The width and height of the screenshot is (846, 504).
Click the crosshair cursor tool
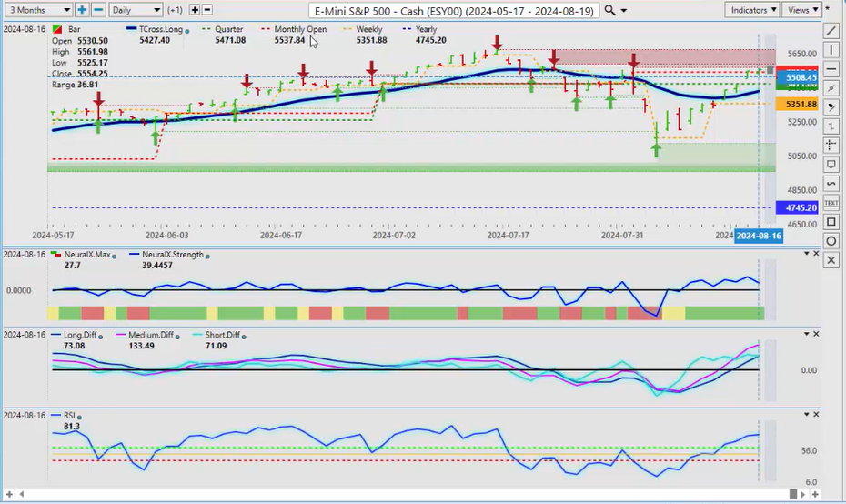pyautogui.click(x=831, y=145)
